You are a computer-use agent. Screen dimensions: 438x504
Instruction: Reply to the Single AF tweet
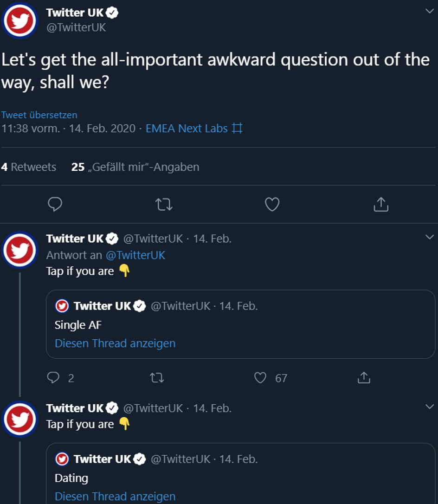[x=53, y=378]
